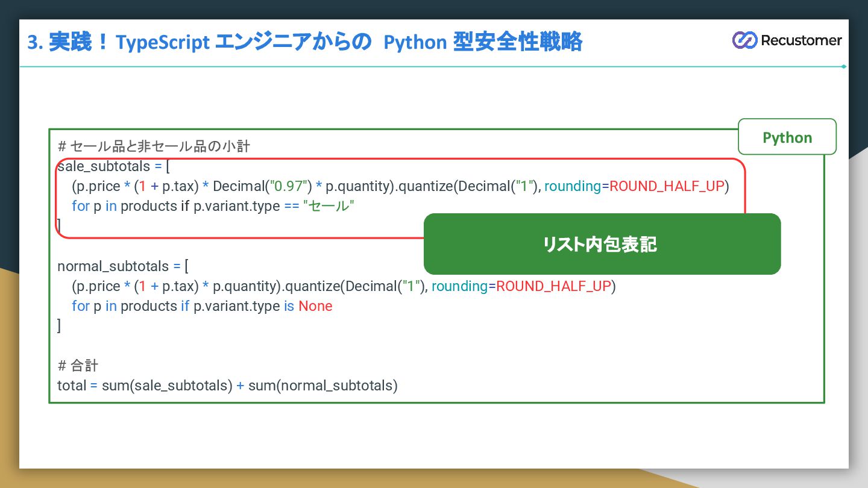Image resolution: width=868 pixels, height=488 pixels.
Task: Click the quantize line under normal_subtotals
Action: (x=344, y=286)
